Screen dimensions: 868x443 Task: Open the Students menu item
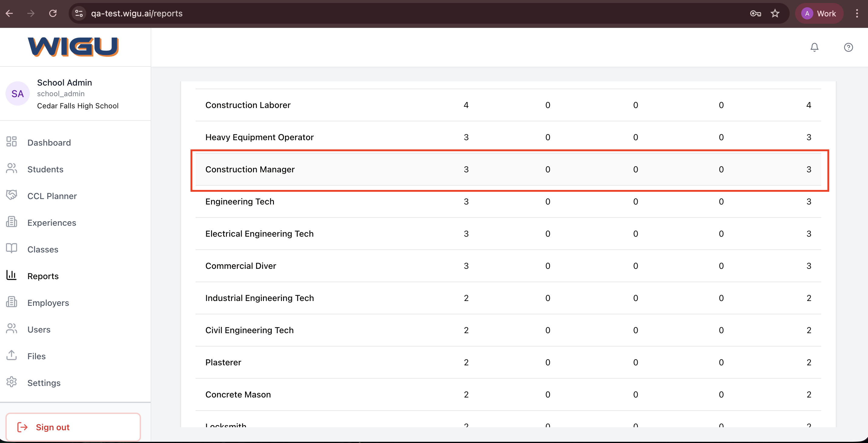[x=45, y=169]
